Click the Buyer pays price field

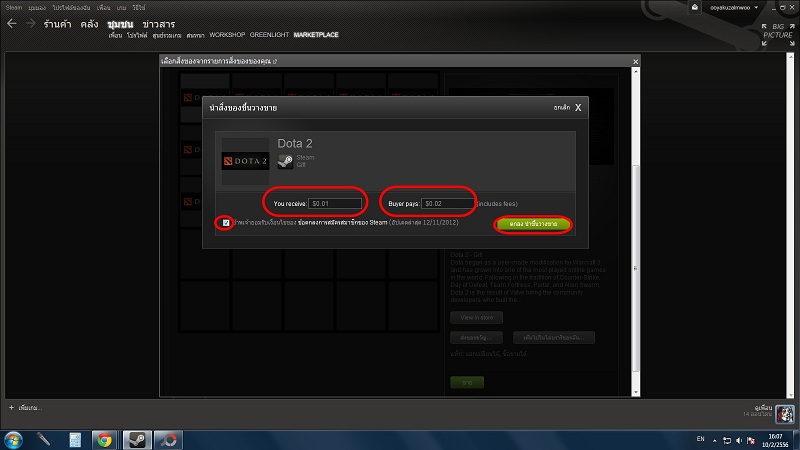tap(447, 204)
